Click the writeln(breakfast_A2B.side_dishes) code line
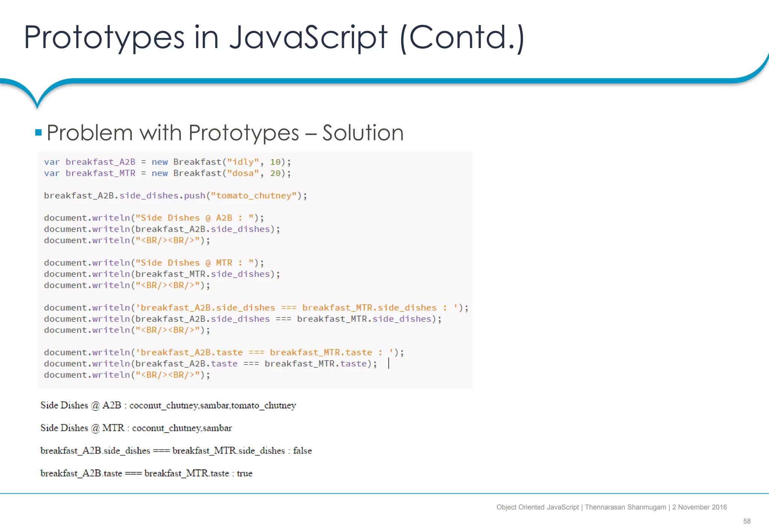The image size is (769, 532). click(x=162, y=229)
